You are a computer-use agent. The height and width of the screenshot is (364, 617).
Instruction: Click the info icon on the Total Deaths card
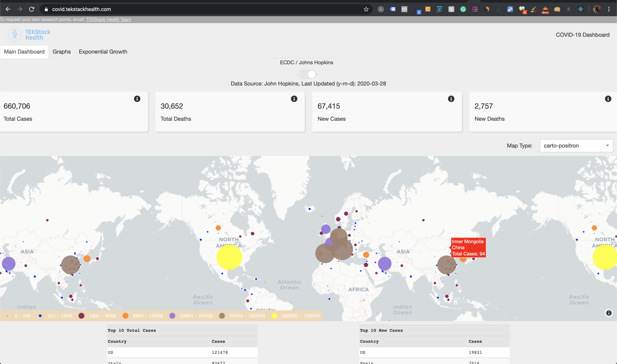click(x=294, y=99)
